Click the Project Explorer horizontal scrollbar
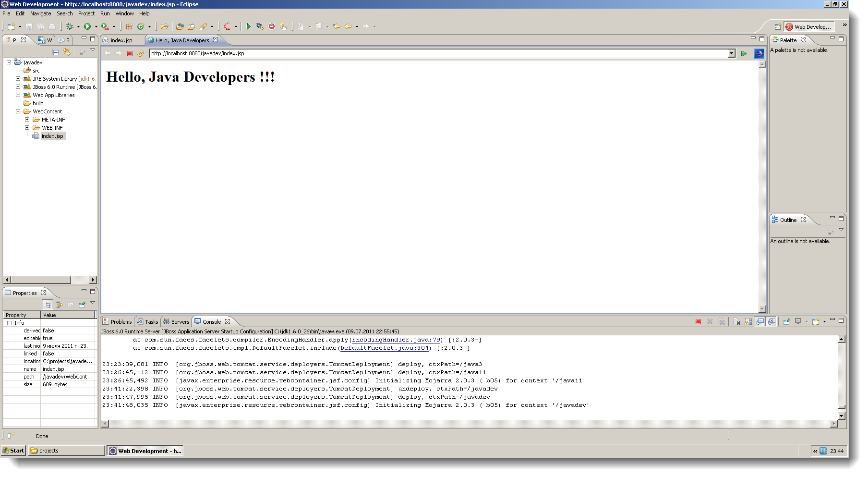The width and height of the screenshot is (868, 477). [50, 280]
